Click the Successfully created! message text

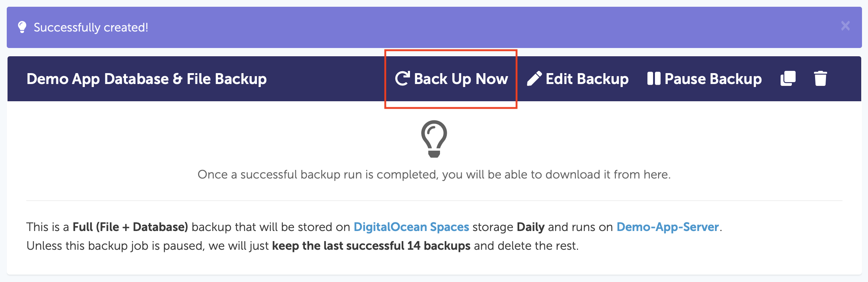click(x=91, y=27)
